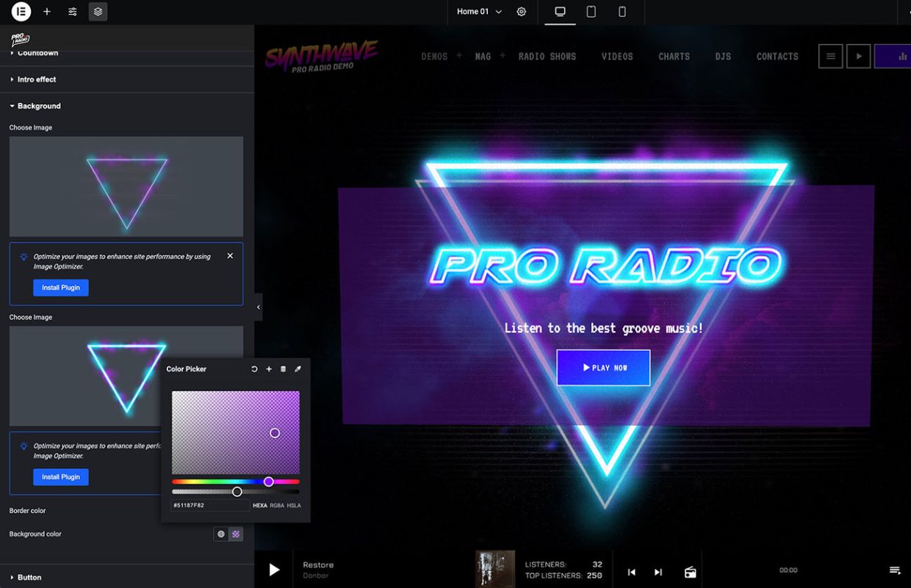
Task: Delete color using trash icon
Action: 284,369
